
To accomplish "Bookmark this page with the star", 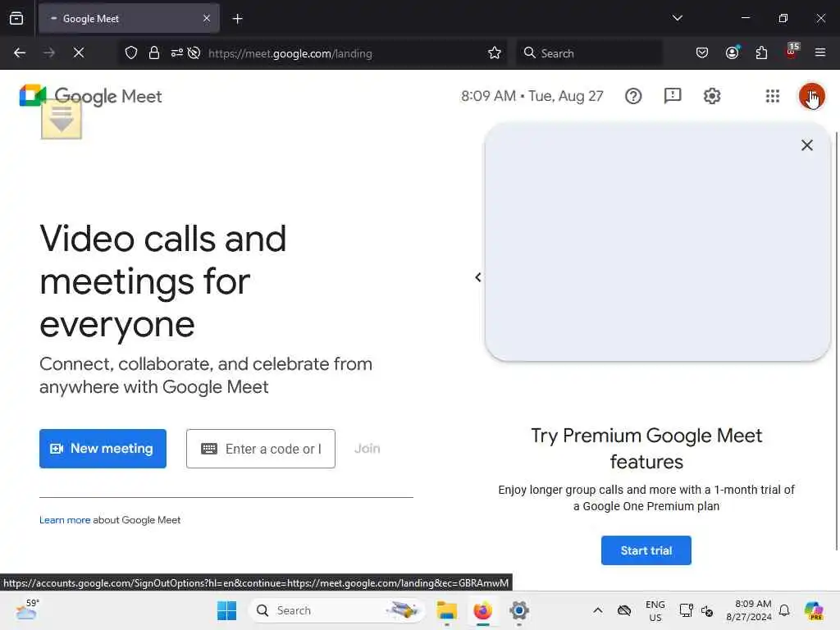I will [495, 53].
